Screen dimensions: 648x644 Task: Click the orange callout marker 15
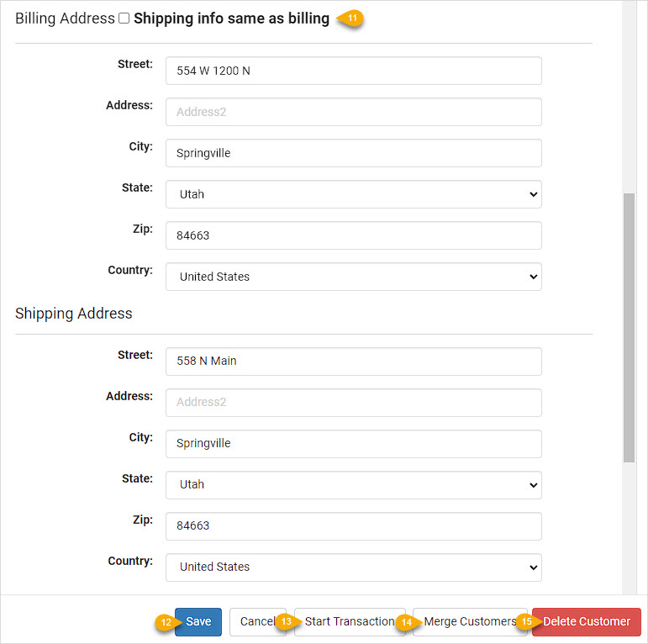point(528,621)
